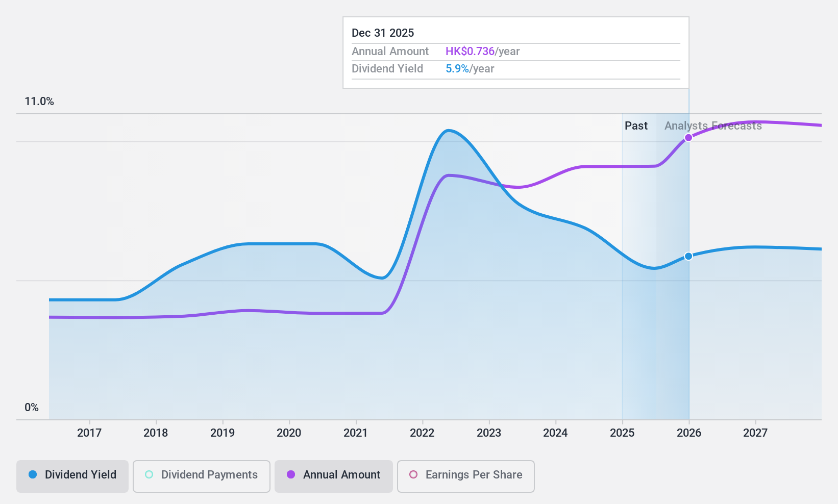
Task: Click the 2024 x-axis label
Action: point(555,433)
